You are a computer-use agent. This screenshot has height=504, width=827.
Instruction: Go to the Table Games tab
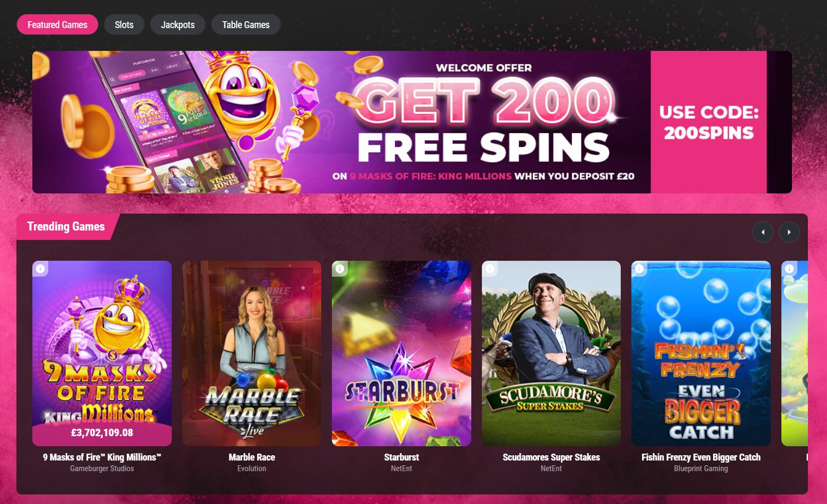(245, 24)
